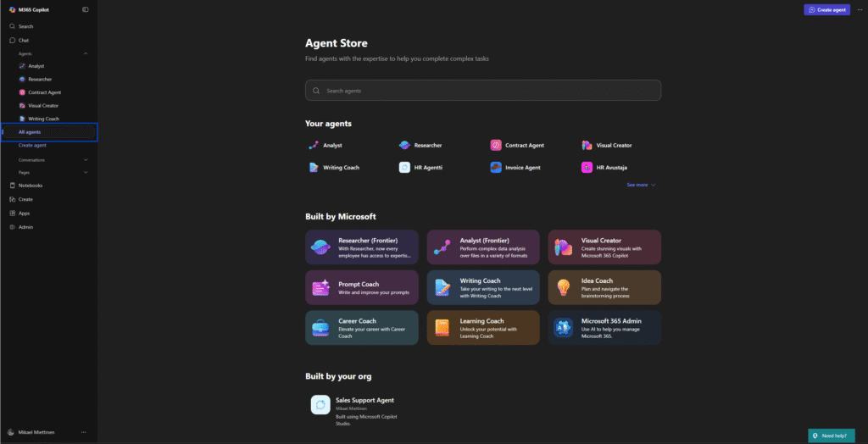Open ellipsis menu next to Mikael Miettinen
The height and width of the screenshot is (444, 868).
(84, 432)
